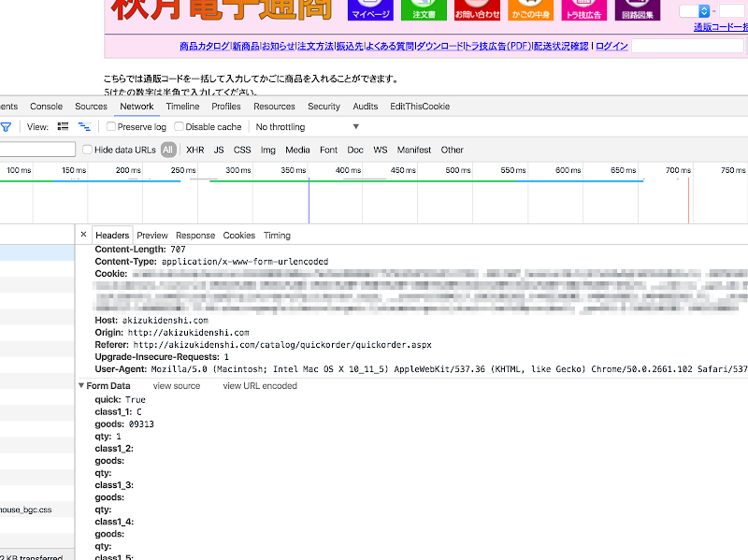Open the お問い合わせ contact icon

click(477, 10)
